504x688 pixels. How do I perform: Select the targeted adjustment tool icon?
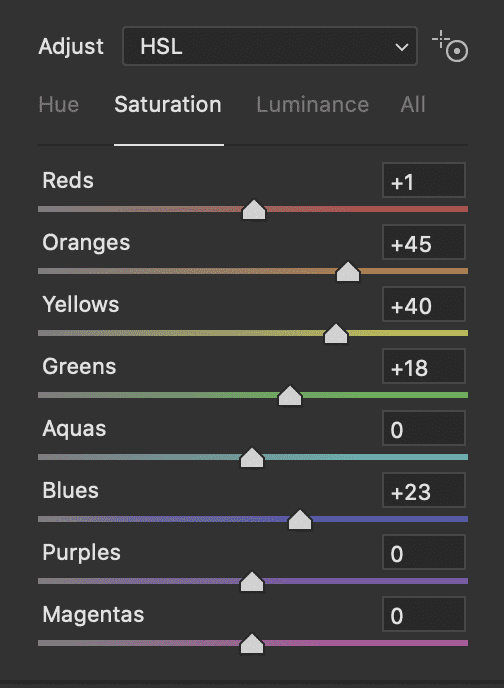click(450, 46)
